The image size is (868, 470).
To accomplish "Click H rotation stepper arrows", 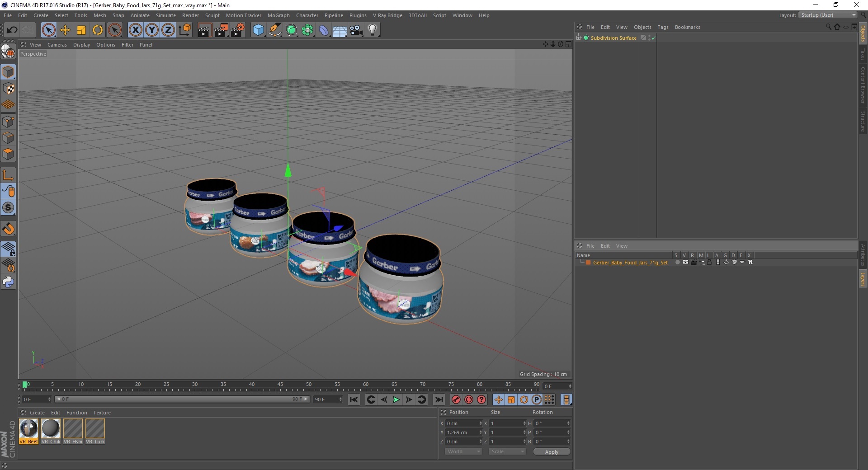I will tap(568, 423).
